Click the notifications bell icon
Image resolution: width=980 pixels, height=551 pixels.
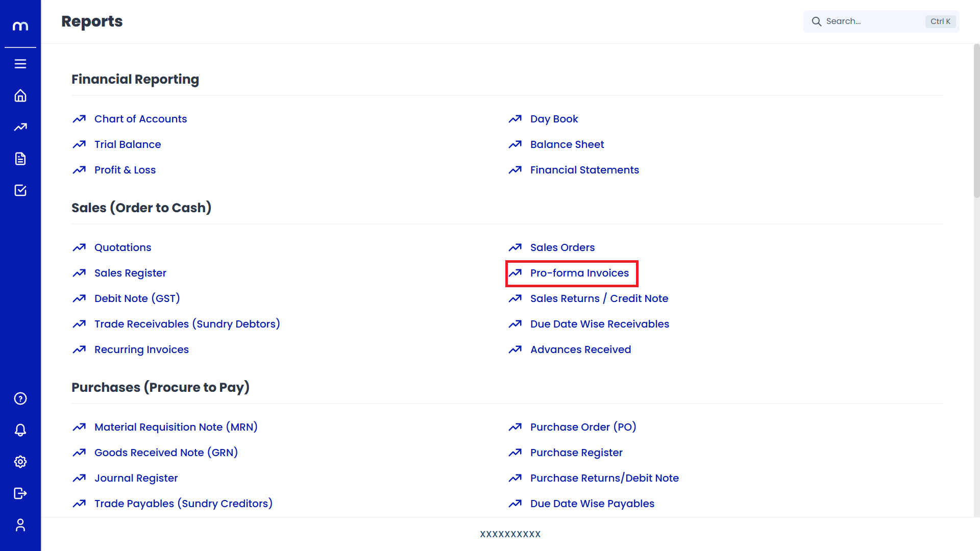pos(20,430)
